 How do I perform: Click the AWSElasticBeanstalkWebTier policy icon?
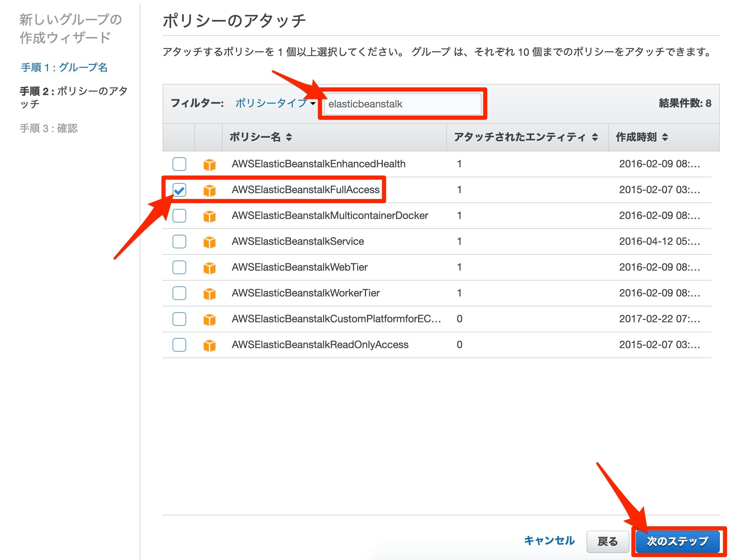pos(209,268)
